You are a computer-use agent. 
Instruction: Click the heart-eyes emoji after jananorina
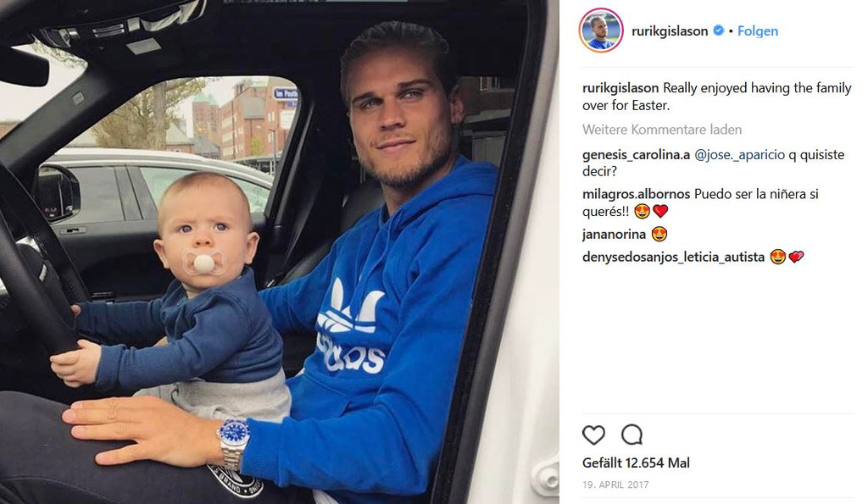(659, 235)
